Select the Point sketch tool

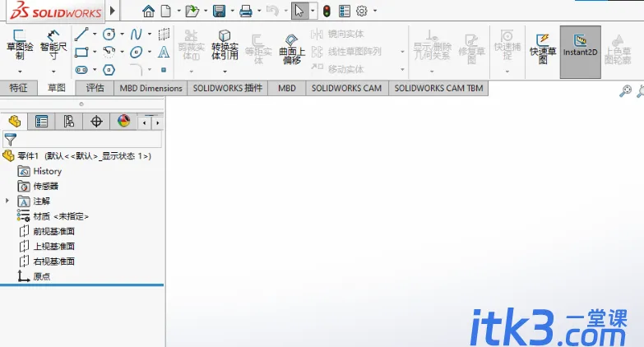click(164, 70)
